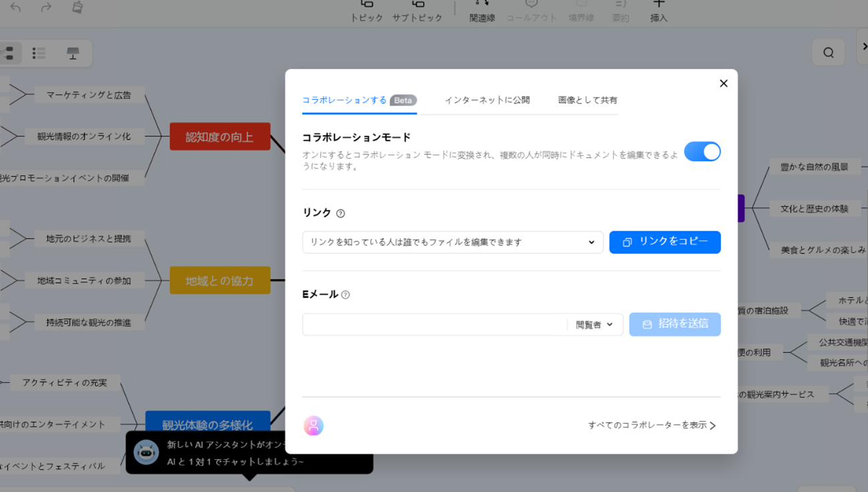
Task: Click the collaborator avatar icon
Action: click(x=313, y=426)
